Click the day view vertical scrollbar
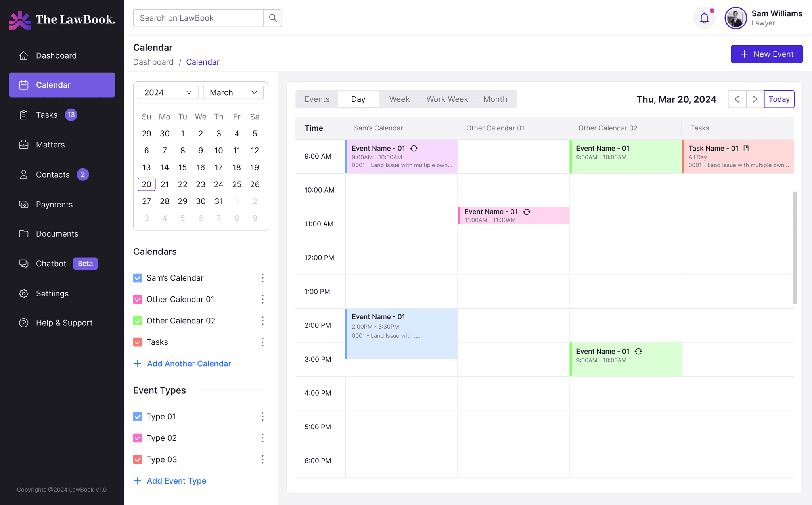812x505 pixels. pyautogui.click(x=795, y=248)
